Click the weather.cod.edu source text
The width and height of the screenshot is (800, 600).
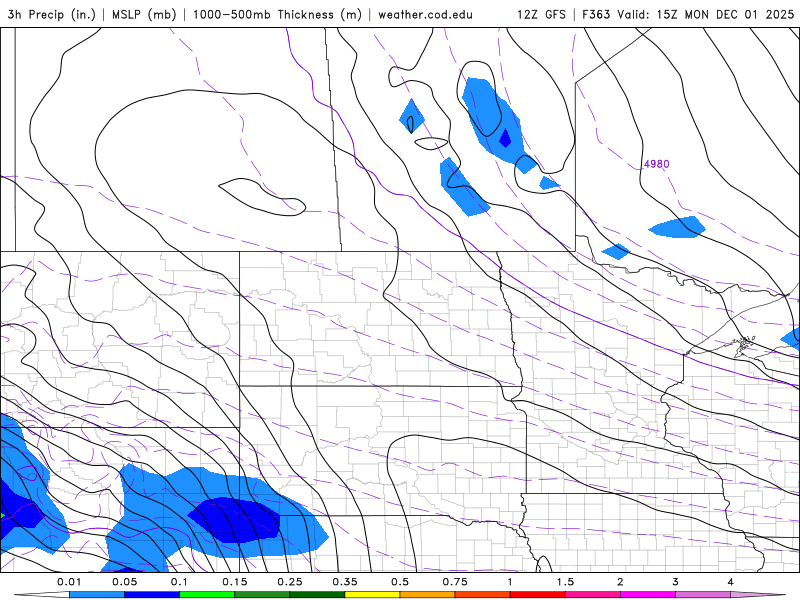pos(425,14)
